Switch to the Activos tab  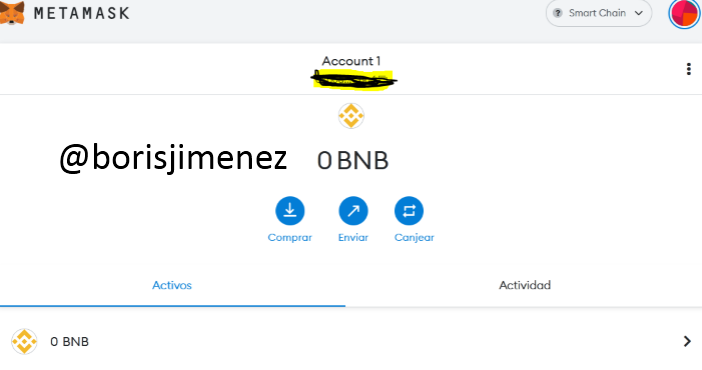[172, 285]
